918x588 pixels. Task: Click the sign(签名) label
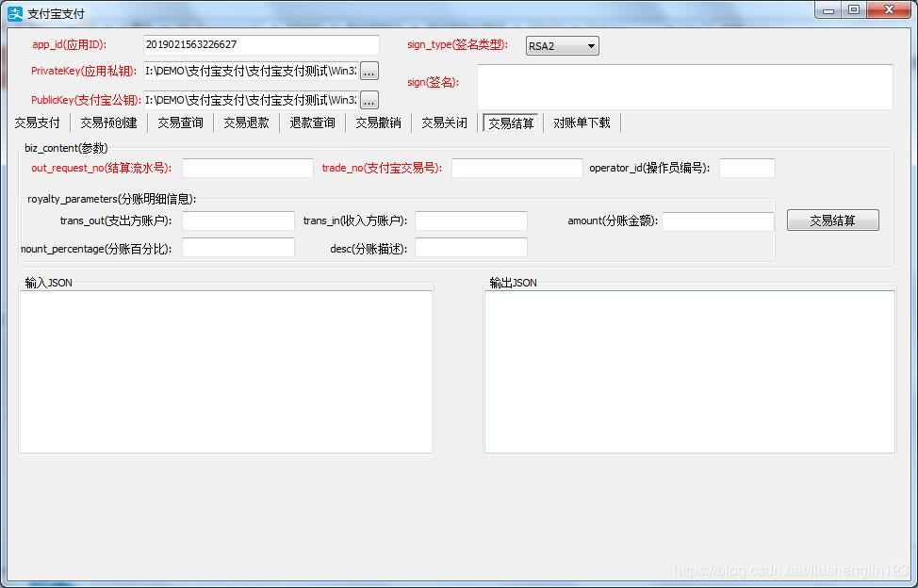pos(433,83)
